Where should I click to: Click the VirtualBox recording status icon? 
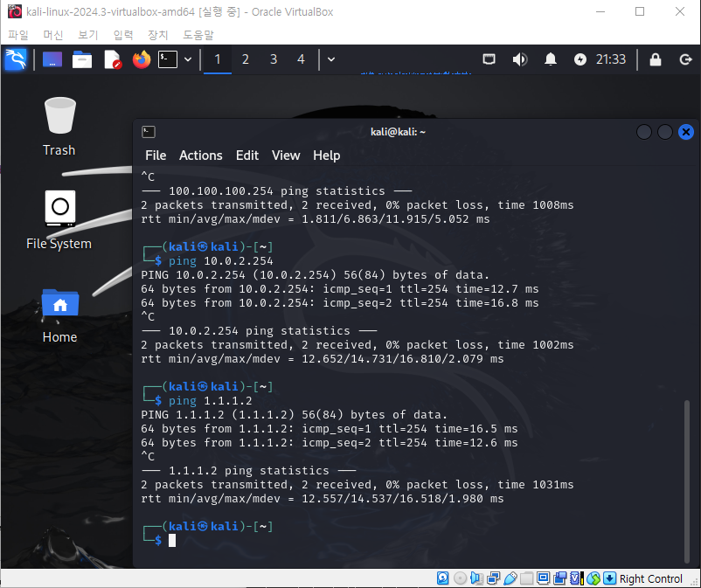click(559, 578)
